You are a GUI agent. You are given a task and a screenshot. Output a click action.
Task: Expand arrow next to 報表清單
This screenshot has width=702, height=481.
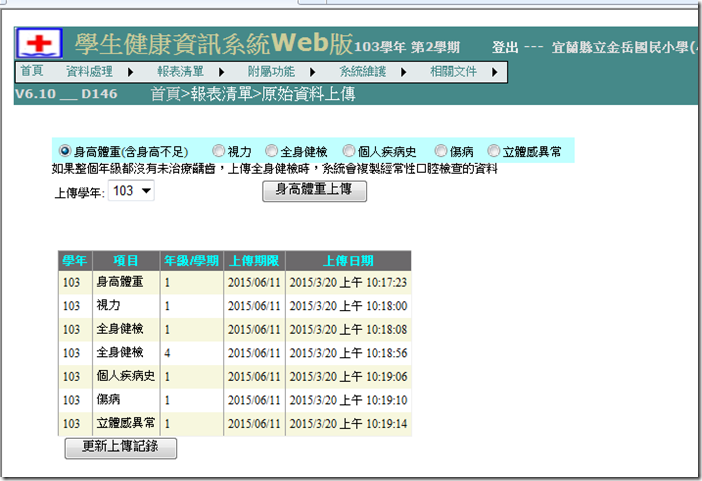[221, 72]
